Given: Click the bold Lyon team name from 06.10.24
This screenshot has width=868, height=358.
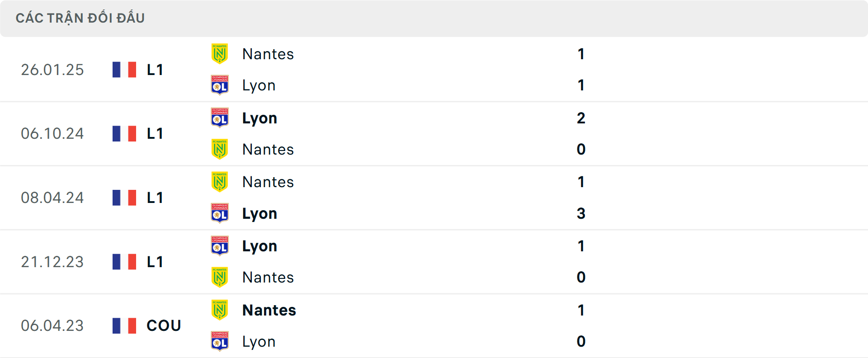Looking at the screenshot, I should (259, 118).
